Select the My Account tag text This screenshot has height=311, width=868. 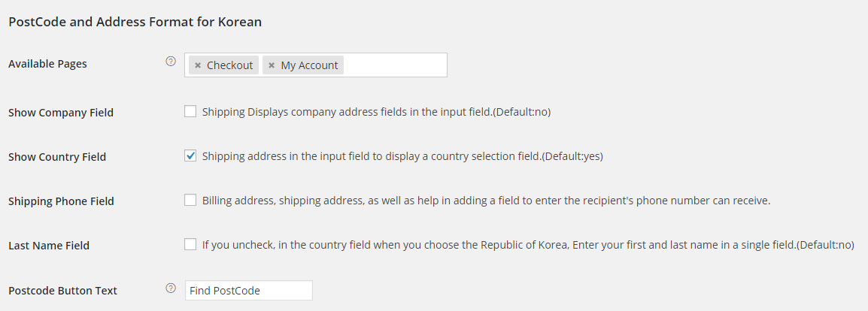point(309,65)
